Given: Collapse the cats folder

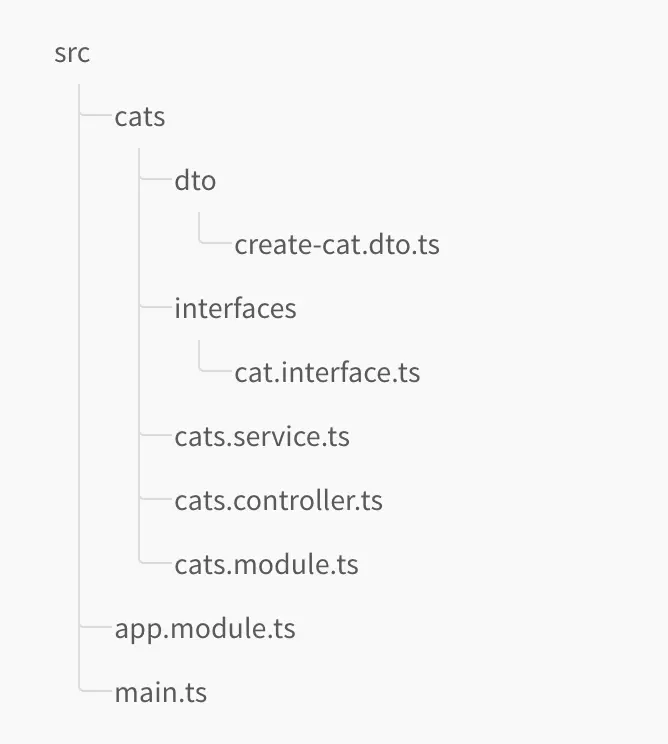Looking at the screenshot, I should point(140,117).
